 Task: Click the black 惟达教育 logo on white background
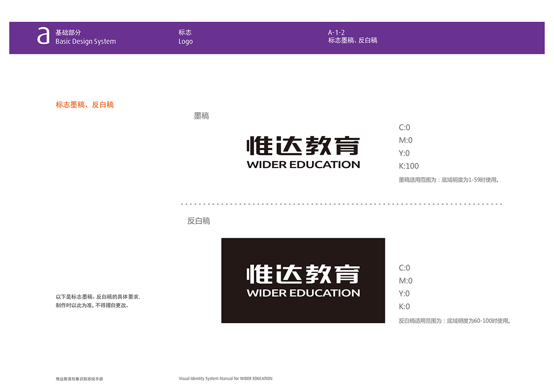coord(303,146)
